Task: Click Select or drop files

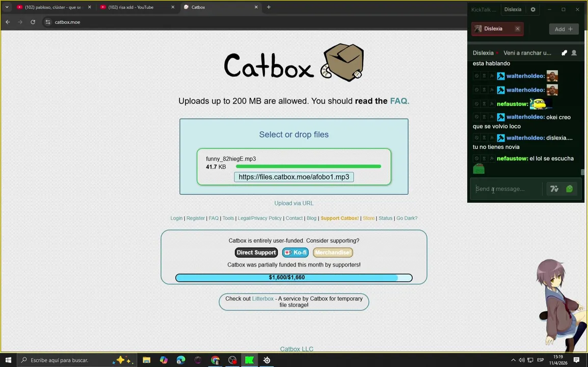Action: (293, 135)
